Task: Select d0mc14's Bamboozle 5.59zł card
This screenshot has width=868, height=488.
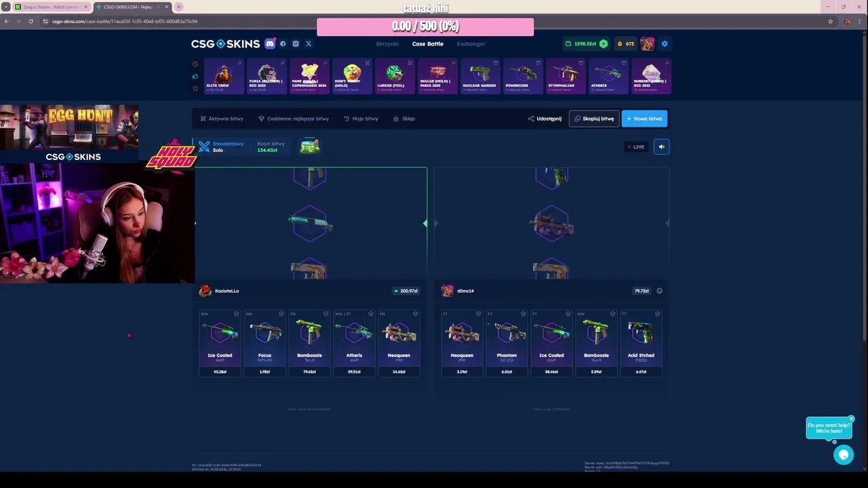Action: click(596, 343)
